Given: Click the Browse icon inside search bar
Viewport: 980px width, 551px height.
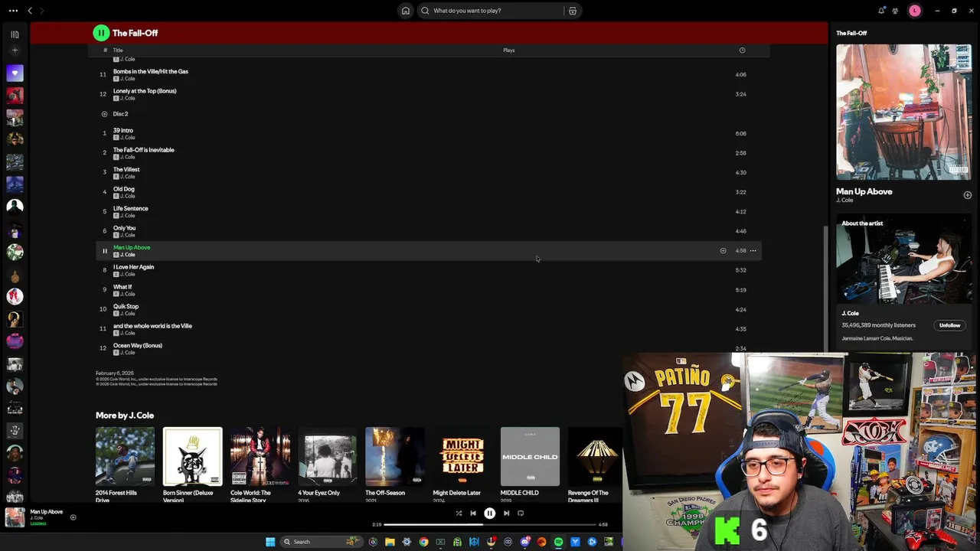Looking at the screenshot, I should pos(572,11).
